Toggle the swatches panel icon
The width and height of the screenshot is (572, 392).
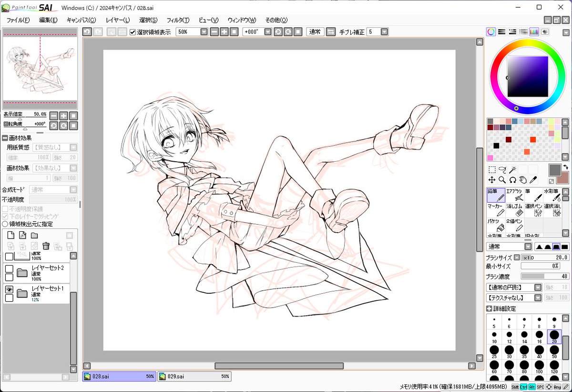534,32
